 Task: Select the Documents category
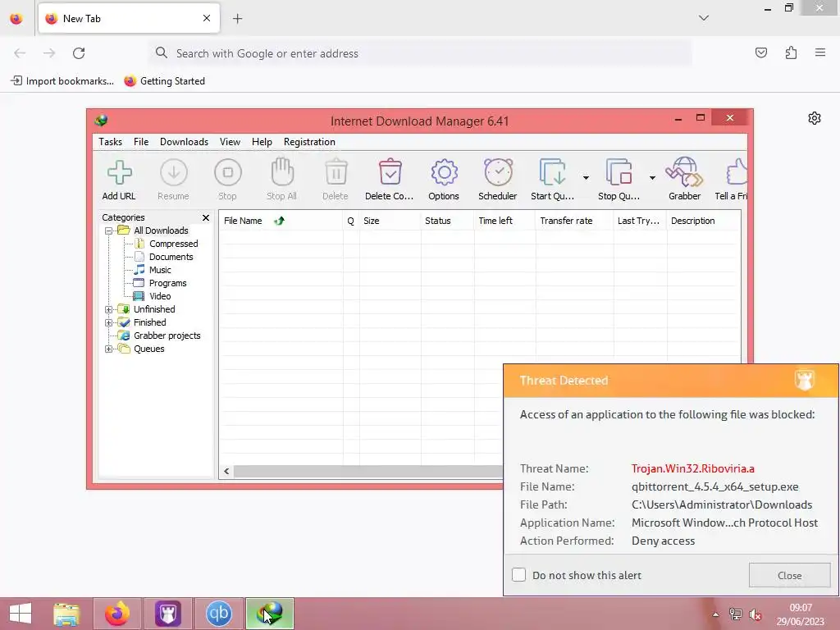click(171, 257)
